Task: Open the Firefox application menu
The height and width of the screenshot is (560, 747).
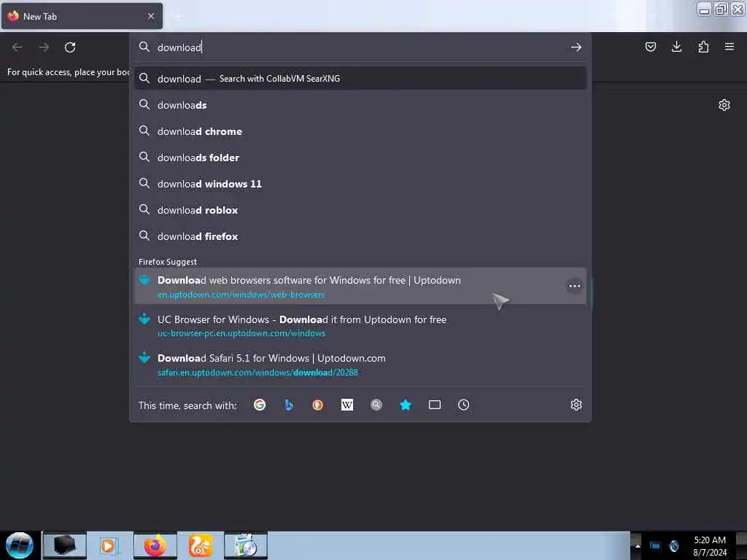Action: coord(729,47)
